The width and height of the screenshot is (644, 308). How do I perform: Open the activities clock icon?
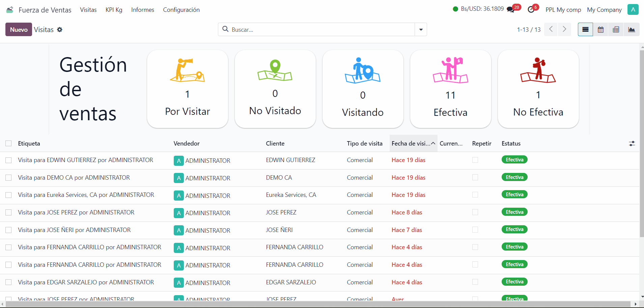(530, 9)
